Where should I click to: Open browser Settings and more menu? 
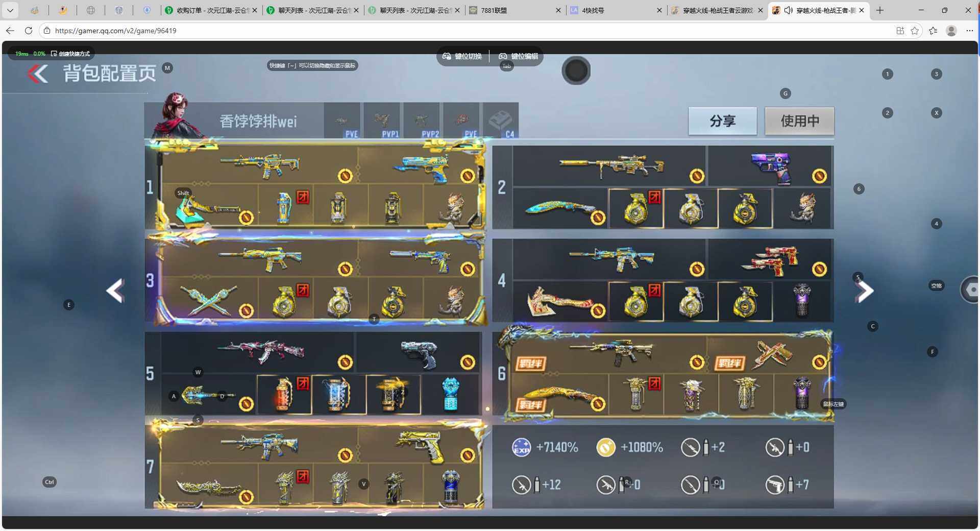(969, 31)
